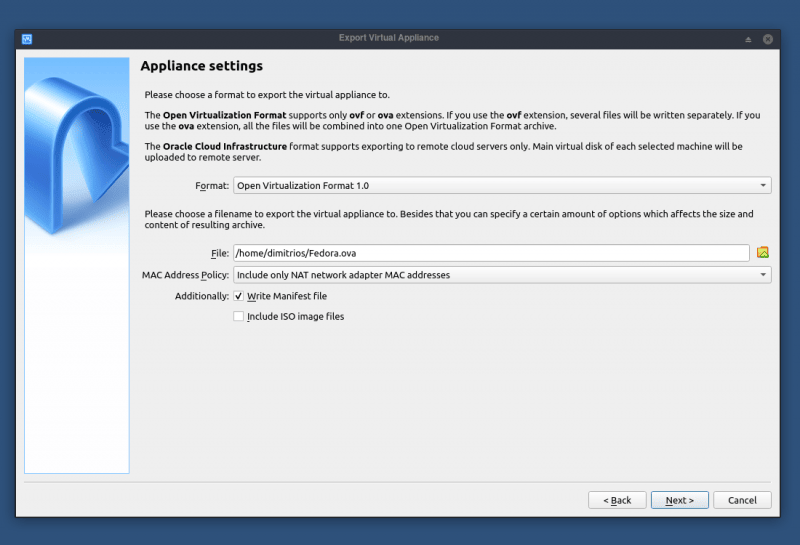Close the Export Virtual Appliance window
Image resolution: width=800 pixels, height=545 pixels.
[768, 39]
